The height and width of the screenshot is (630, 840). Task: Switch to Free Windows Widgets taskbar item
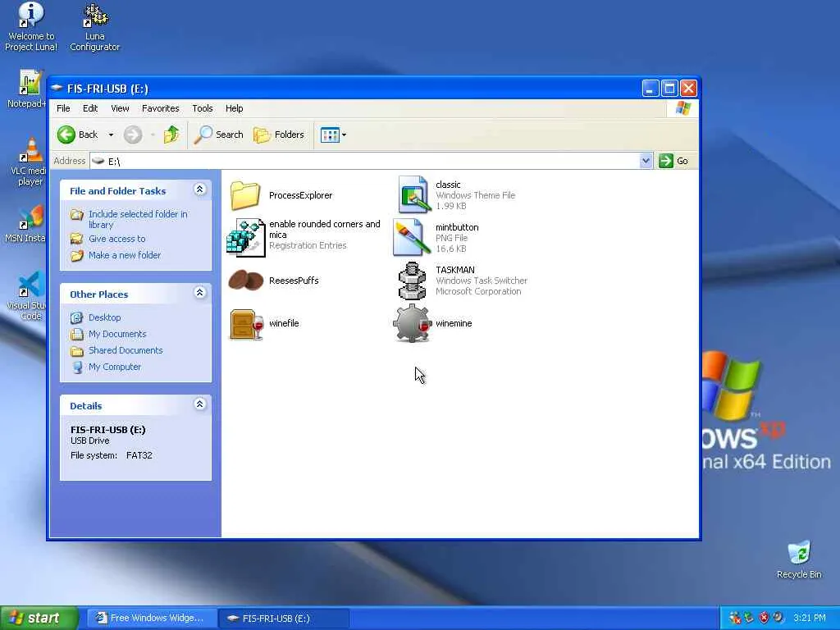pos(151,619)
